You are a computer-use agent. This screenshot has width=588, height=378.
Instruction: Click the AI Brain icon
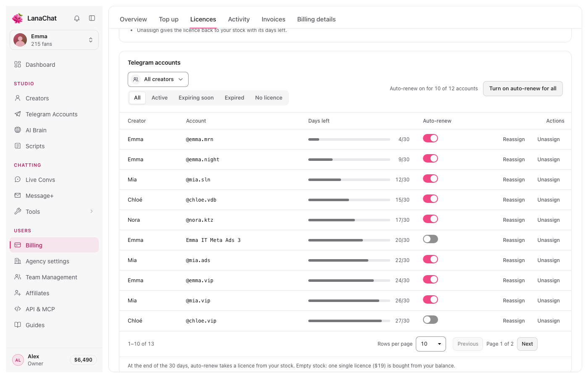[18, 130]
